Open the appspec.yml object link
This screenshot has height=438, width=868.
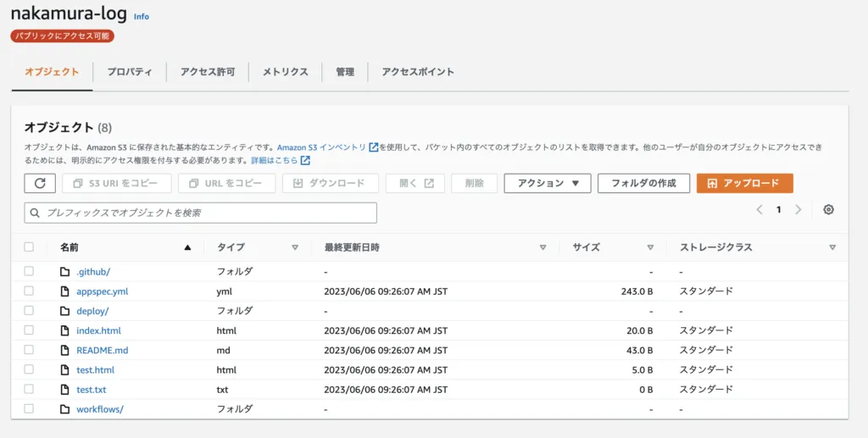coord(103,291)
